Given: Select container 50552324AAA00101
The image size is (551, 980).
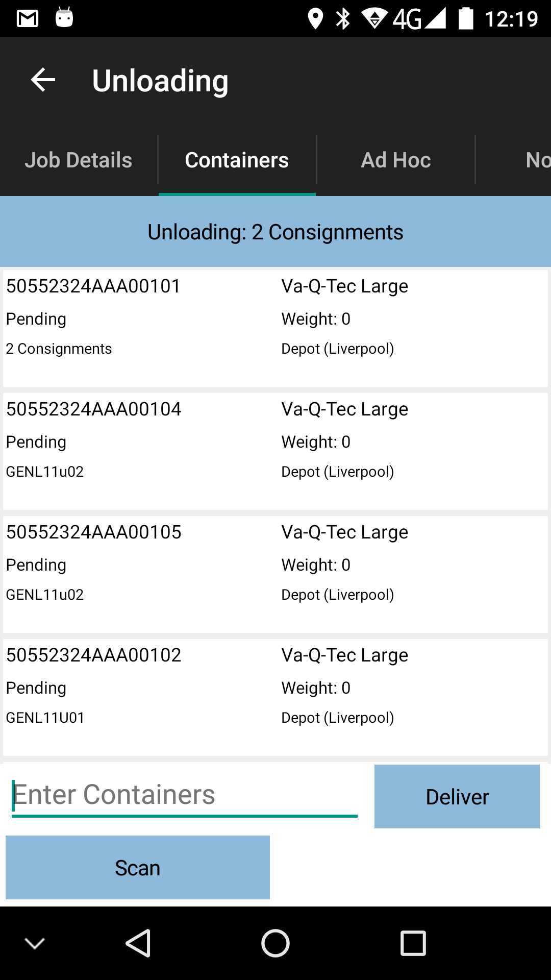Looking at the screenshot, I should 275,328.
